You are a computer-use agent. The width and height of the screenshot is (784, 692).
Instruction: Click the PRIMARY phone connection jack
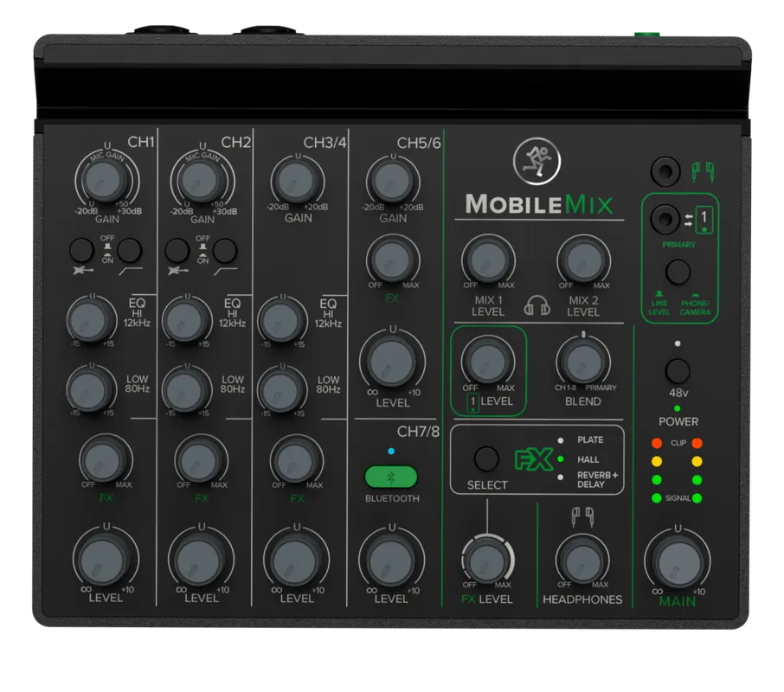pyautogui.click(x=665, y=219)
